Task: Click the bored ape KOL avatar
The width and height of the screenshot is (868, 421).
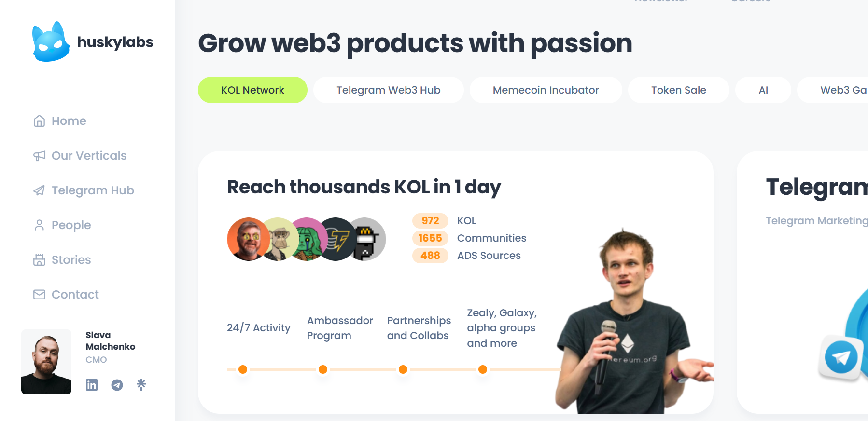Action: [x=280, y=239]
